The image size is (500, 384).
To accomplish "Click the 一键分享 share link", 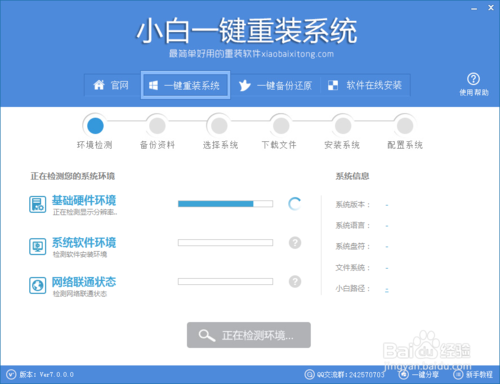I will [x=425, y=375].
